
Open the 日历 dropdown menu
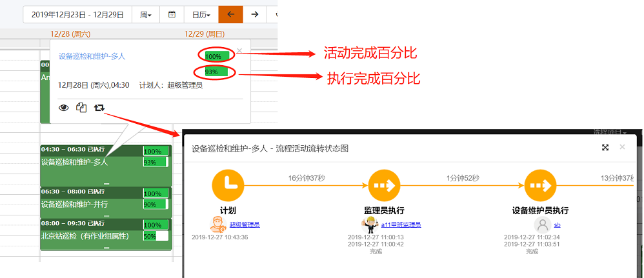[x=199, y=14]
